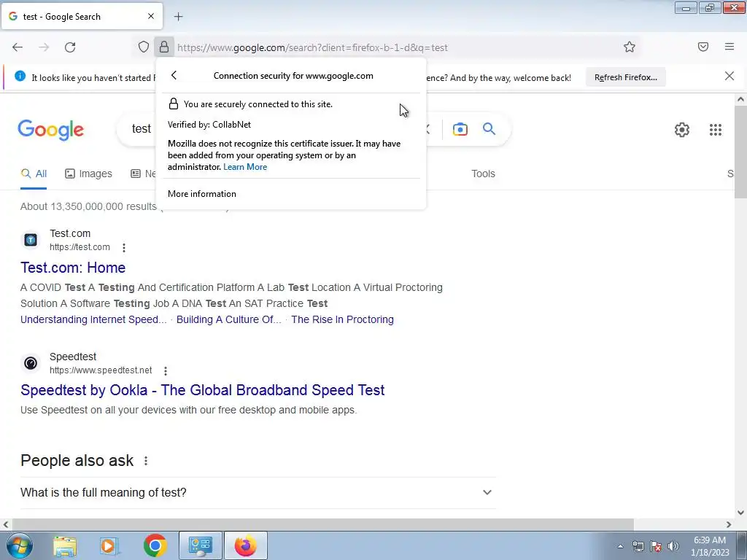
Task: Open Windows Explorer from the taskbar
Action: (65, 546)
